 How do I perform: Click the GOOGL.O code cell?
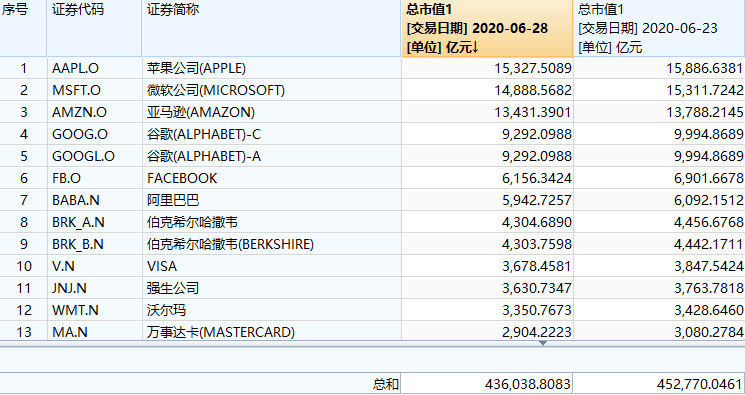(x=94, y=156)
